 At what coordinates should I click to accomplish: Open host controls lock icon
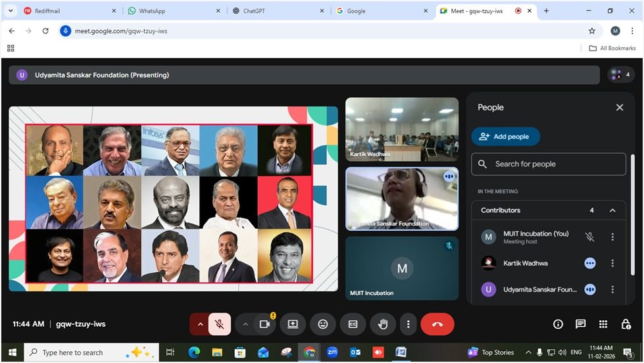[x=626, y=324]
